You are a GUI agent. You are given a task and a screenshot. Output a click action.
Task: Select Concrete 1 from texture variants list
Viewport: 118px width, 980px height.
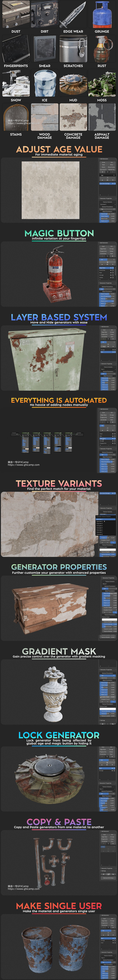(106, 519)
